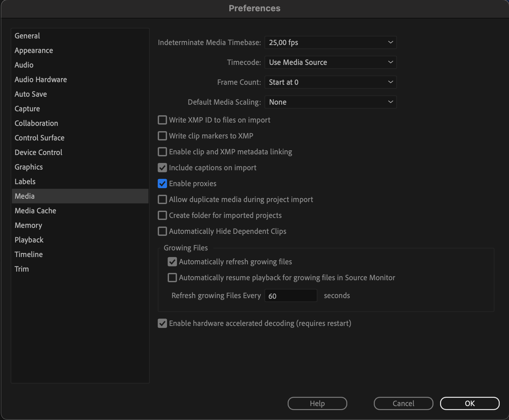Expand the Timecode dropdown

pos(330,62)
